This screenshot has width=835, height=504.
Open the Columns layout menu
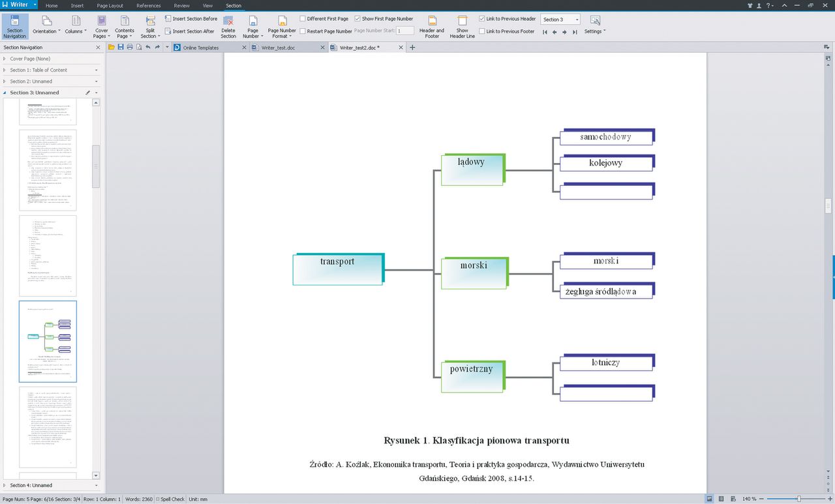pos(76,26)
